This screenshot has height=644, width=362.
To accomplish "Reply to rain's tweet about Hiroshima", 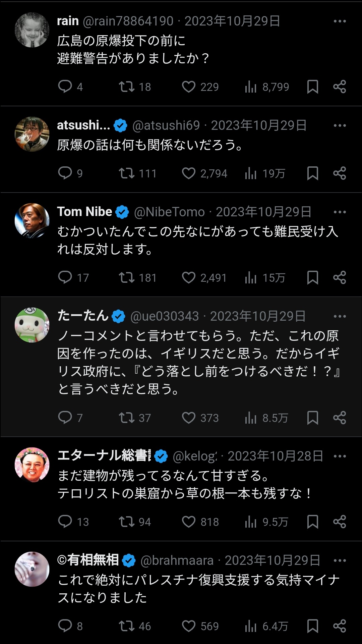I will point(65,87).
